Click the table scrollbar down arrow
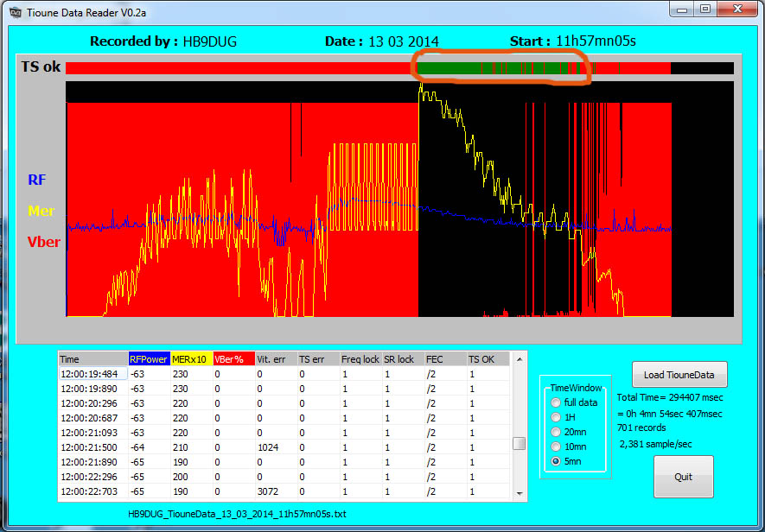Screen dimensions: 765x532 520,493
